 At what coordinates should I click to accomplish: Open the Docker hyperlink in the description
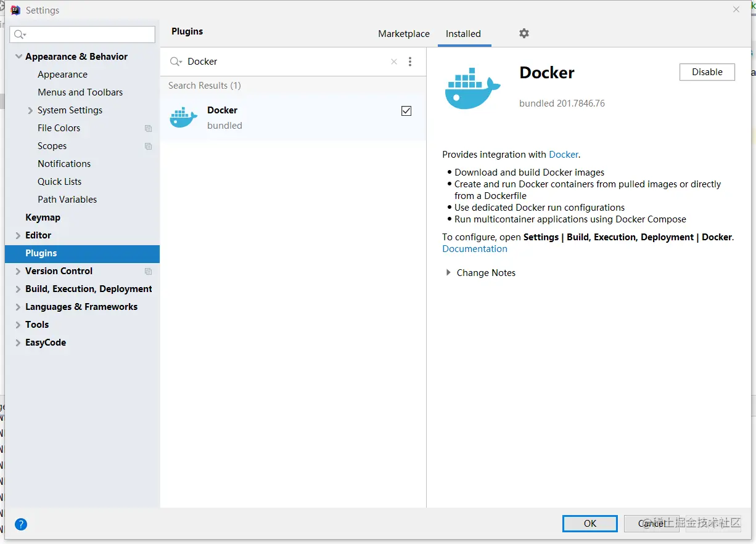pos(564,155)
